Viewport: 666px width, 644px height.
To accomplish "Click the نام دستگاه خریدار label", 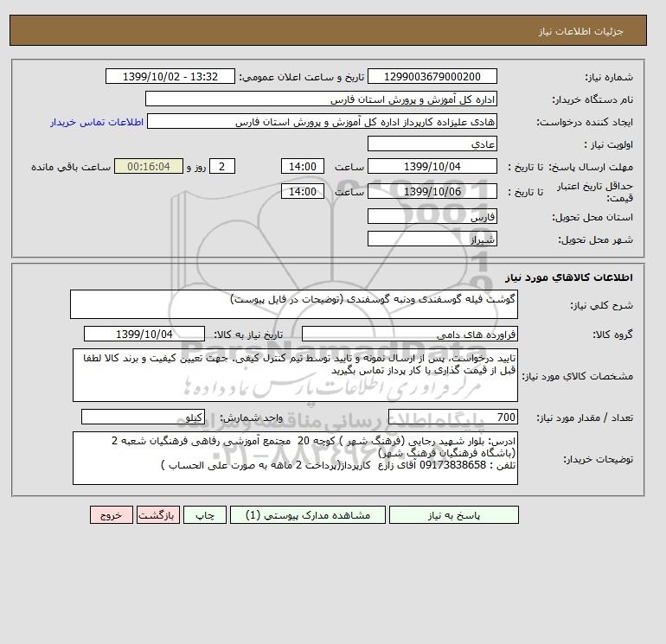I will click(x=592, y=99).
